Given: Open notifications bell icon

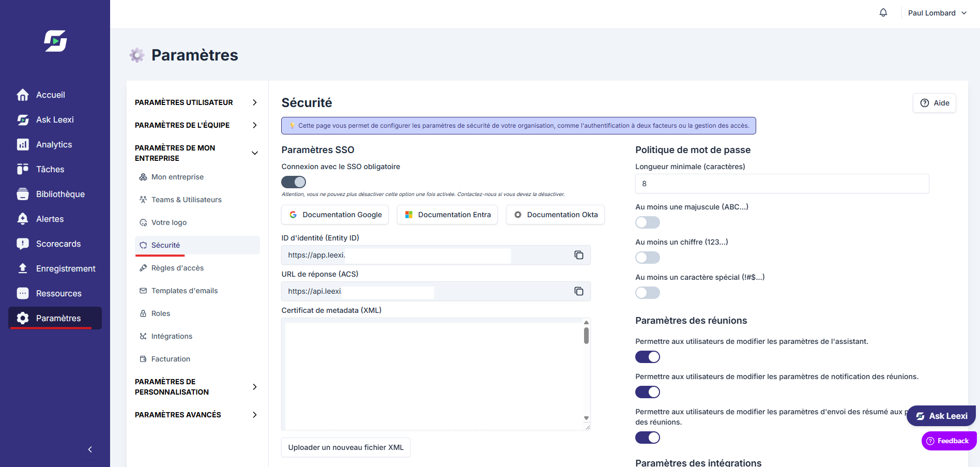Looking at the screenshot, I should tap(883, 13).
